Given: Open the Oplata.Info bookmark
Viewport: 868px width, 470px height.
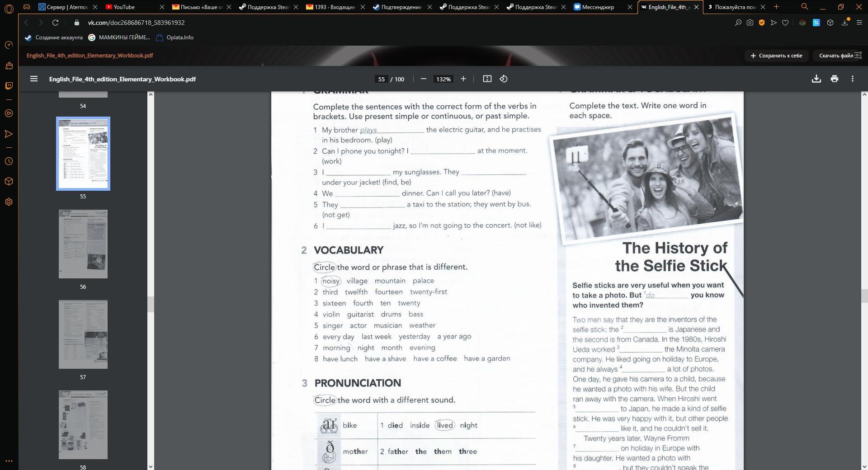Looking at the screenshot, I should (x=179, y=38).
